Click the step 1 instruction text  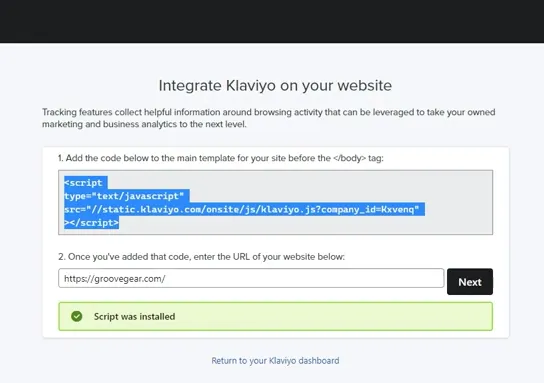pos(221,158)
